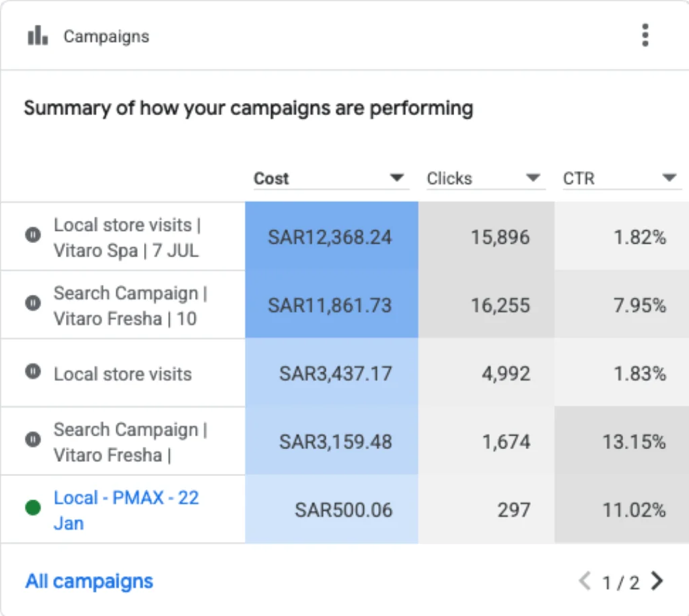Open the three-dot more options menu
The height and width of the screenshot is (616, 689).
click(x=645, y=35)
